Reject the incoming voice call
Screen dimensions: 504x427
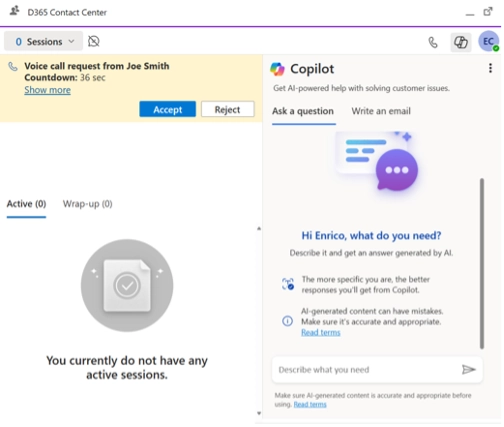pyautogui.click(x=228, y=109)
